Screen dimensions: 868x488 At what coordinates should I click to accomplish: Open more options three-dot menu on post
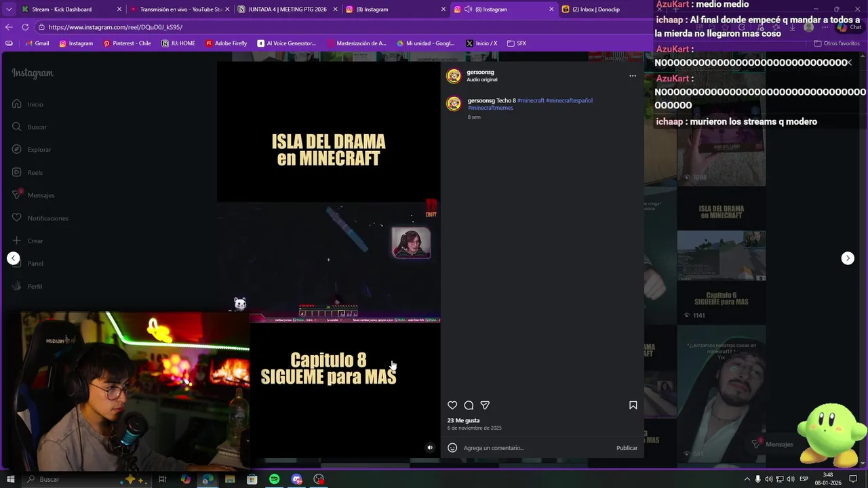(633, 76)
